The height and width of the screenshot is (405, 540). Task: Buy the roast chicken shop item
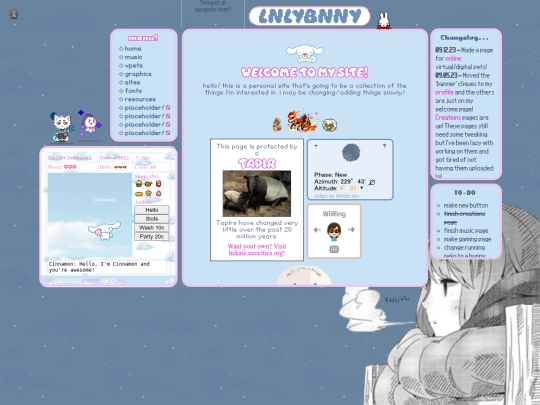click(148, 184)
